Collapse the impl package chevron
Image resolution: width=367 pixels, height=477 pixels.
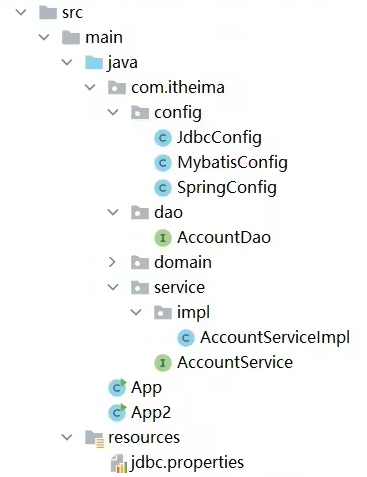coord(136,312)
